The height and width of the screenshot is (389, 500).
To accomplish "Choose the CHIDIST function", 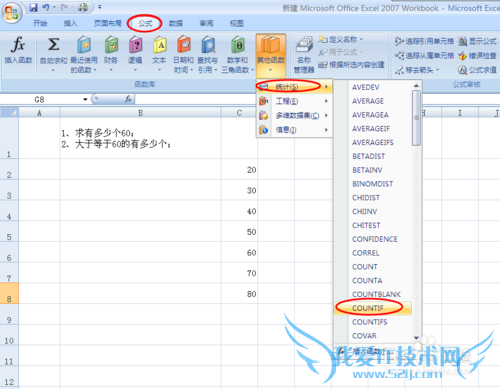I will coord(366,198).
